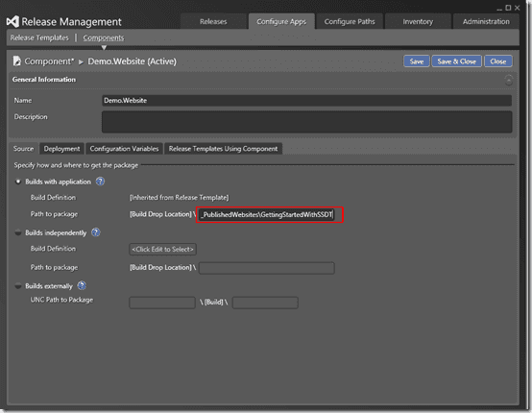Switch to the Configuration Variables tab

(x=124, y=149)
